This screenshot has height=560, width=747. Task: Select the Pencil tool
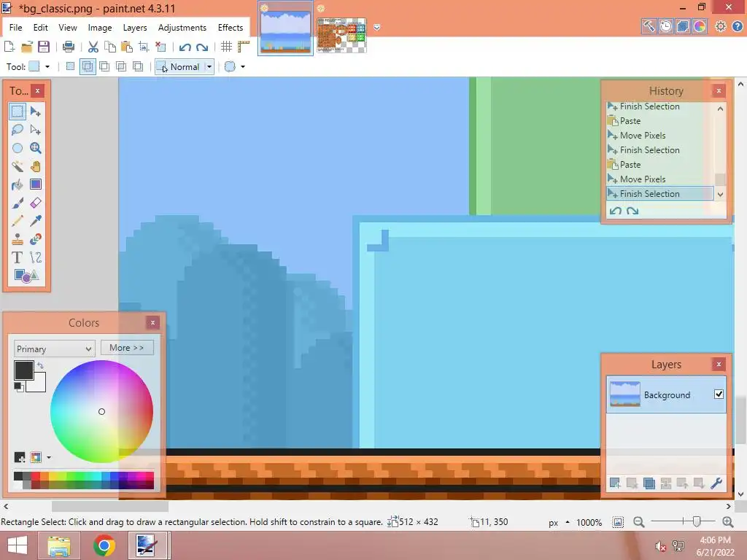coord(18,221)
